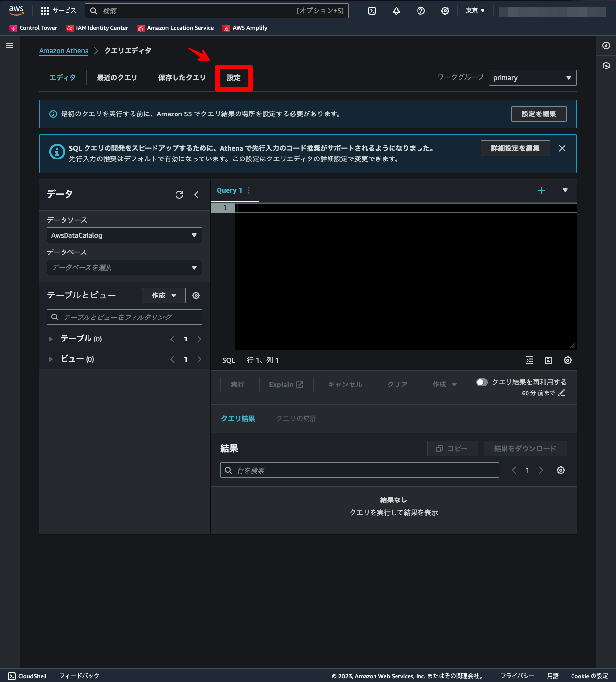Open the help question mark icon
Viewport: 616px width, 682px height.
pos(421,11)
